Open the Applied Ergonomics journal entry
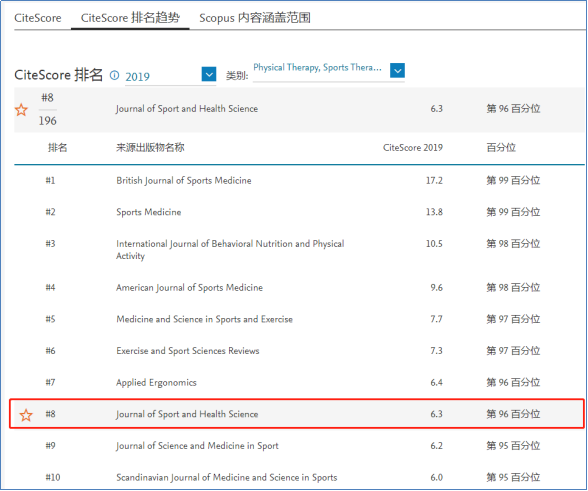Screen dimensions: 588x491 (x=156, y=382)
